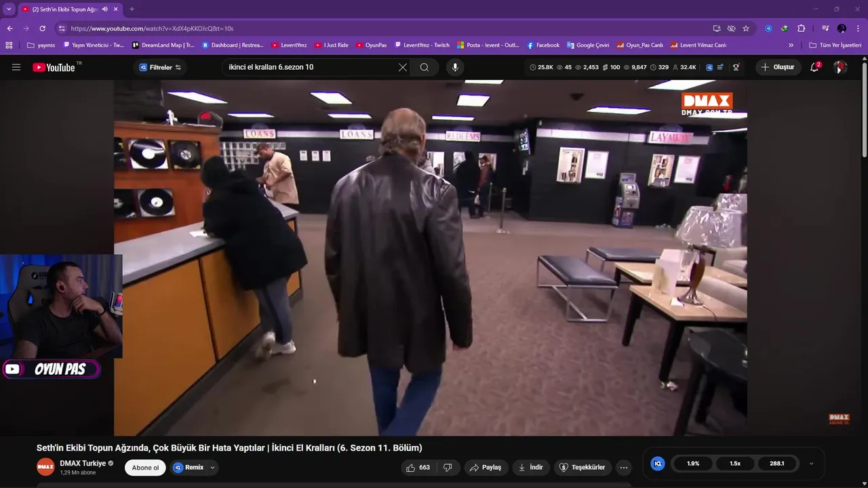
Task: Open the 'Google Çeviri' bookmark
Action: pyautogui.click(x=589, y=45)
